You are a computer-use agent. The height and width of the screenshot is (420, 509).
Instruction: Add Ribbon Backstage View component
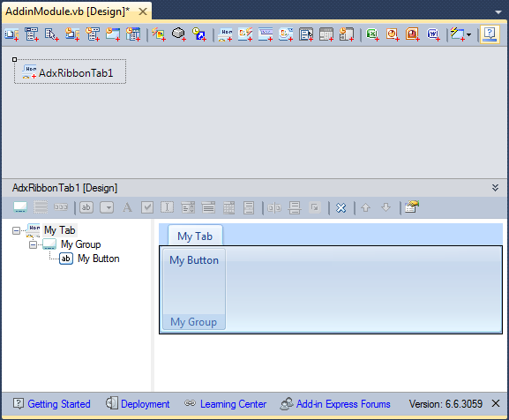click(x=286, y=34)
